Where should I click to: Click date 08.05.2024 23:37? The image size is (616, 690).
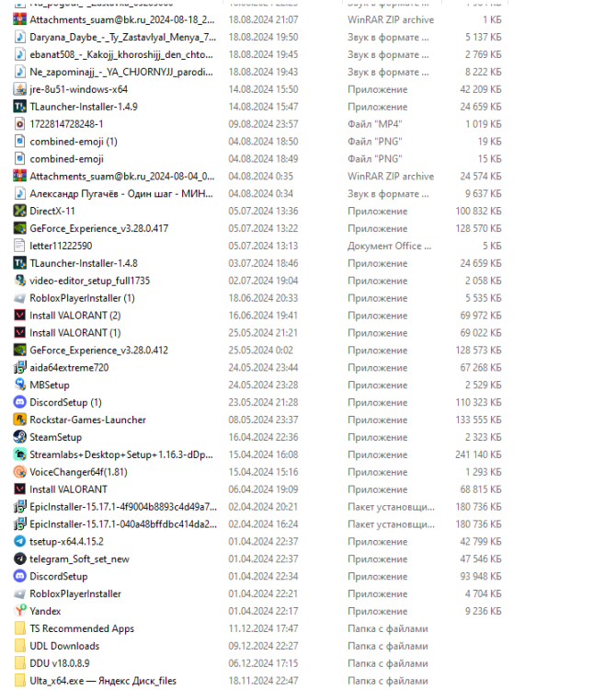click(x=263, y=420)
